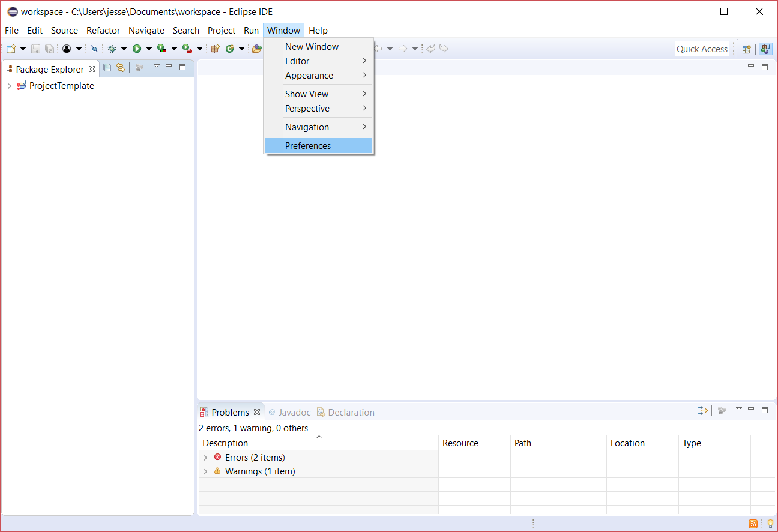Toggle Link with Editor in Package Explorer
Viewport: 778px width, 532px height.
click(x=121, y=67)
